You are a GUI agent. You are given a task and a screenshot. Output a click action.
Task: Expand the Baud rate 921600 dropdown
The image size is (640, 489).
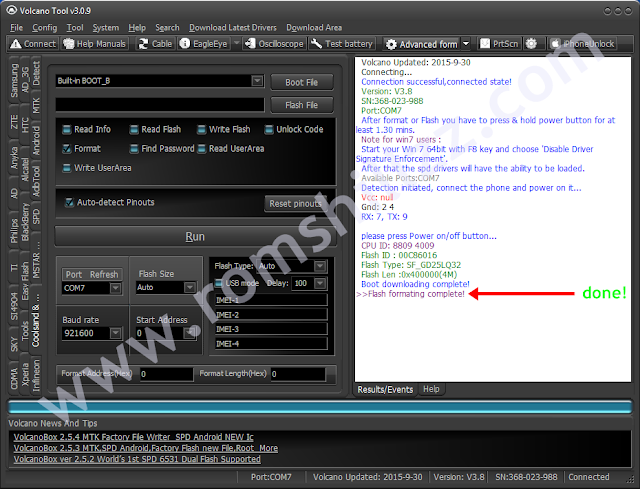[116, 333]
